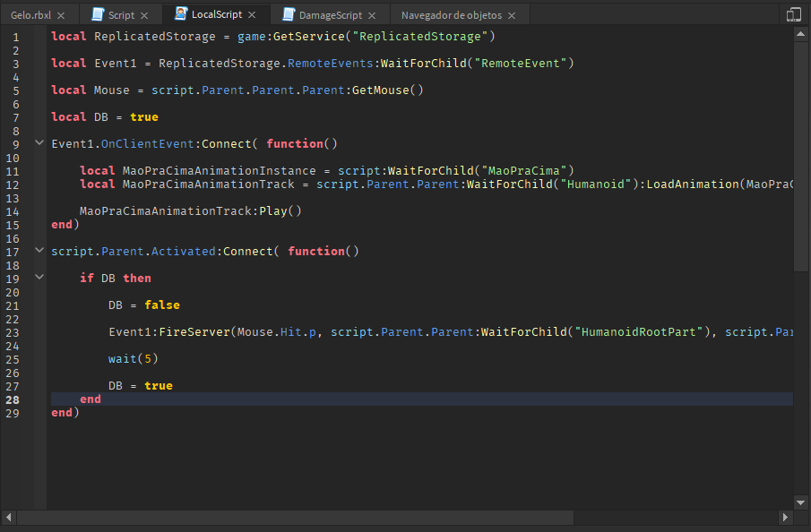Image resolution: width=811 pixels, height=532 pixels.
Task: Click the vertical scrollbar thumb
Action: click(800, 157)
